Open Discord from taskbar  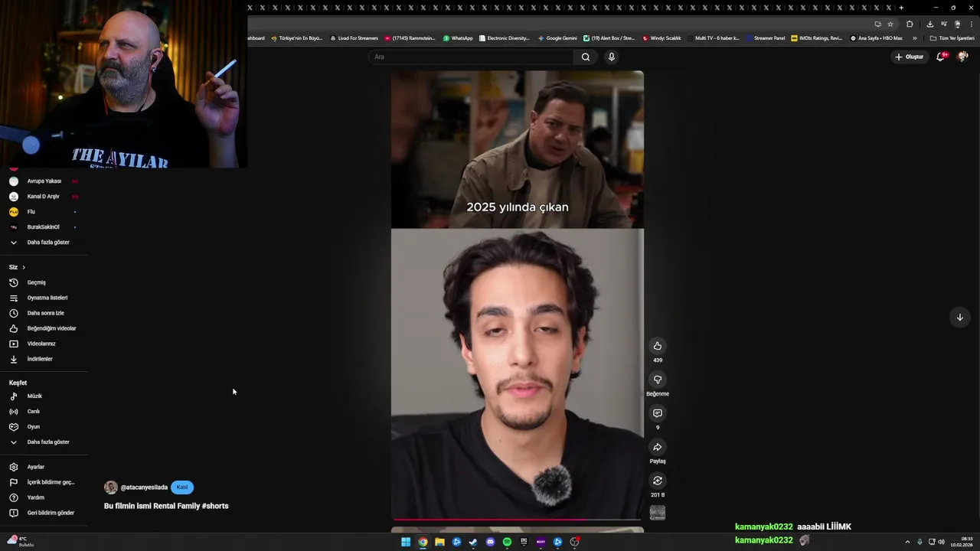coord(490,542)
